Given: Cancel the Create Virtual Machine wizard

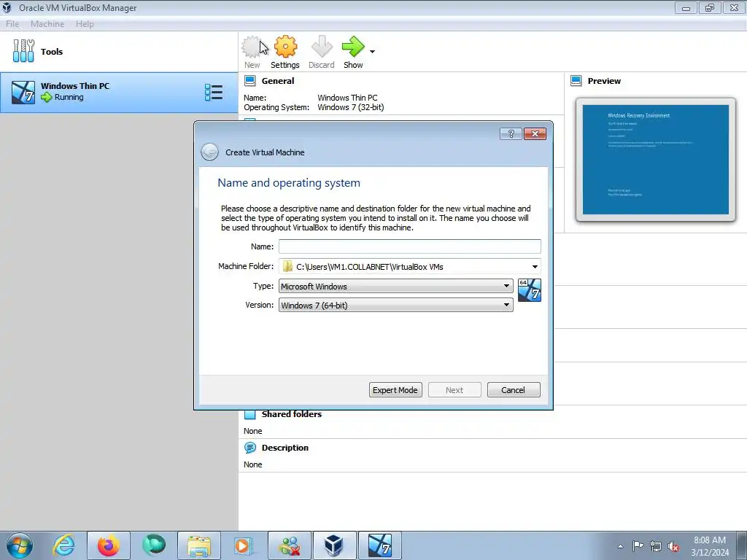Looking at the screenshot, I should (x=514, y=390).
